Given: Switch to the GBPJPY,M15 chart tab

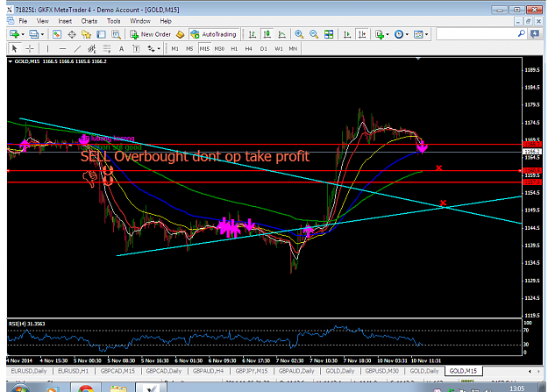Looking at the screenshot, I should [252, 371].
